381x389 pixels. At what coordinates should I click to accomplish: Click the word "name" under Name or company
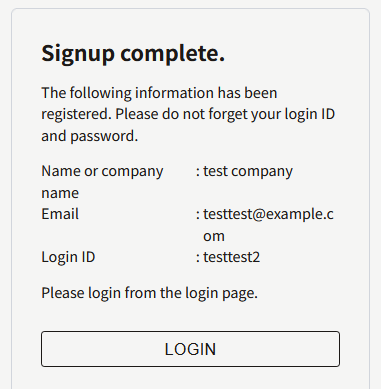coord(60,193)
